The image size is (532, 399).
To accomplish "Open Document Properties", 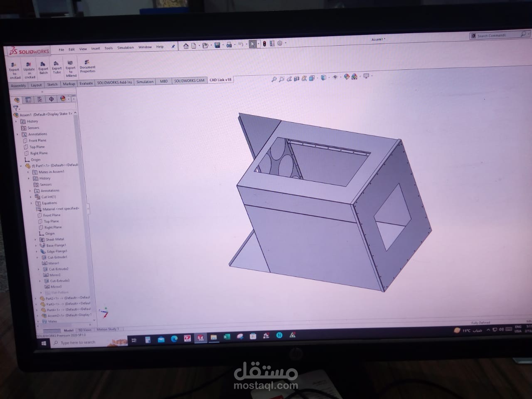I will click(x=87, y=66).
